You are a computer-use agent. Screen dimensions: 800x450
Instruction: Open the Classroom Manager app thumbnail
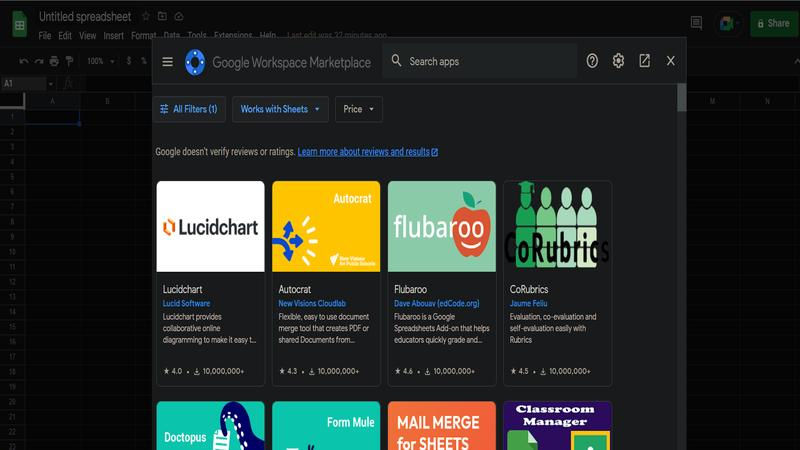[x=557, y=426]
